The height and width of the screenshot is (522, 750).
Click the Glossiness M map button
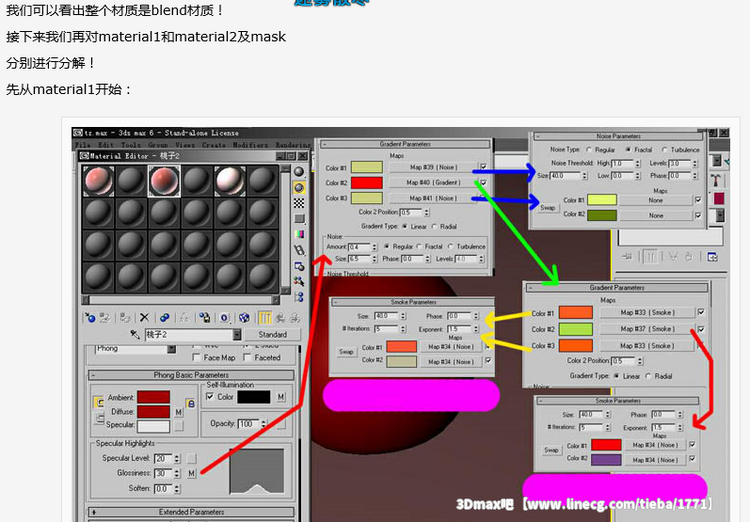point(191,473)
